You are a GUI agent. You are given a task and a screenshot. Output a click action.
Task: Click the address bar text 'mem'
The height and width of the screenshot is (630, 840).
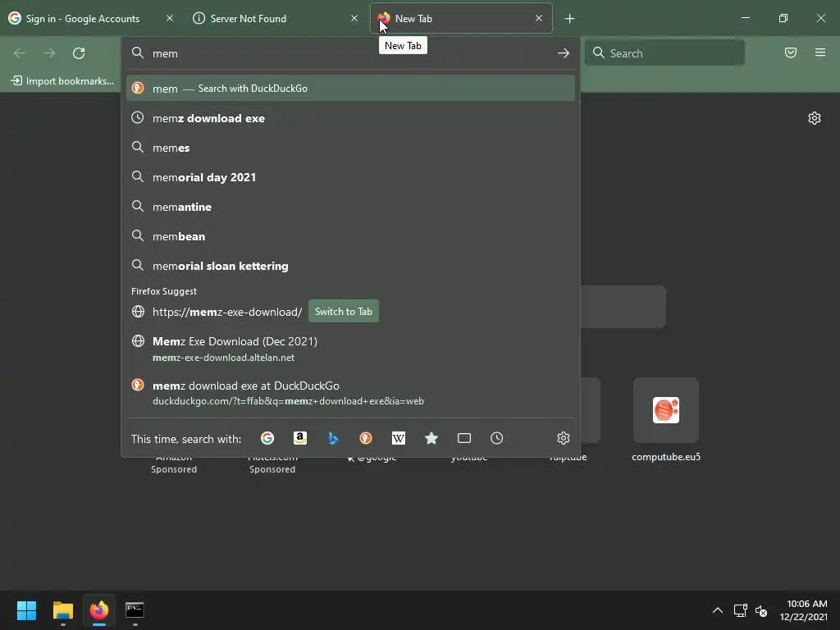165,53
